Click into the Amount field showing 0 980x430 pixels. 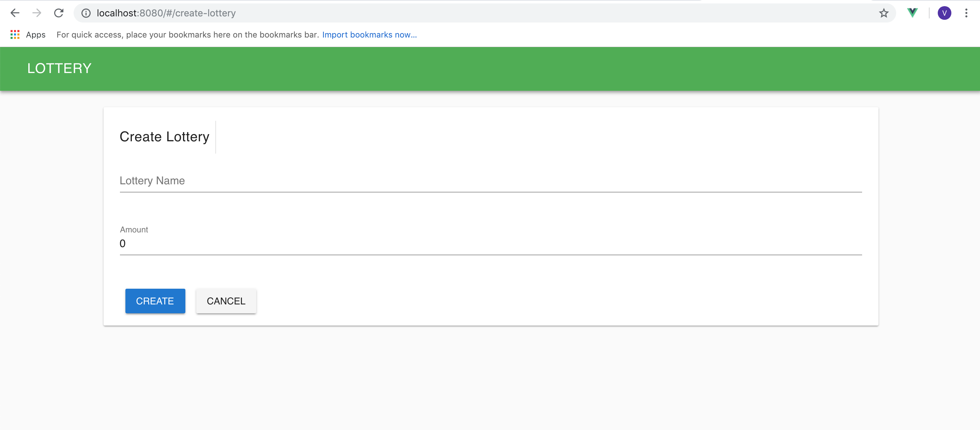pos(490,244)
